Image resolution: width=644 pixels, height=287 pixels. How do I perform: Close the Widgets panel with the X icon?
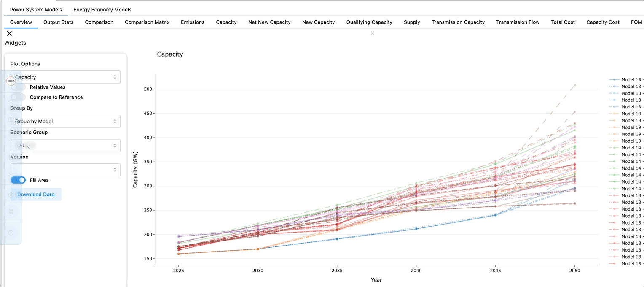(x=9, y=34)
